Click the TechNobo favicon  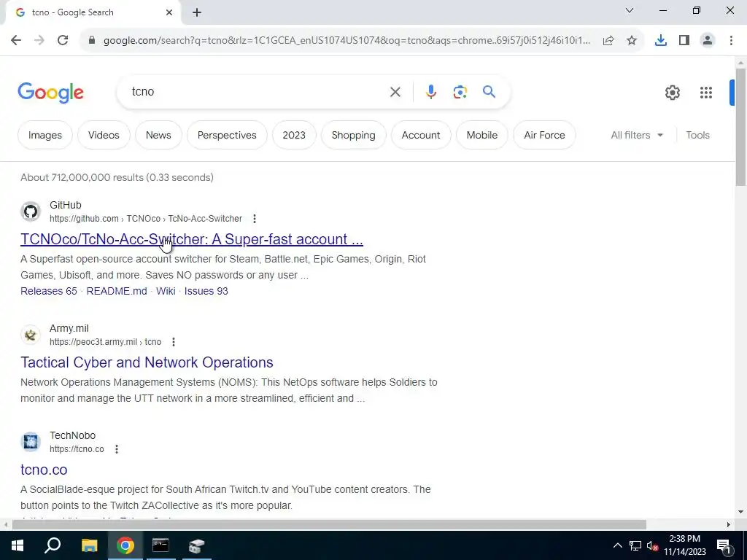[31, 442]
